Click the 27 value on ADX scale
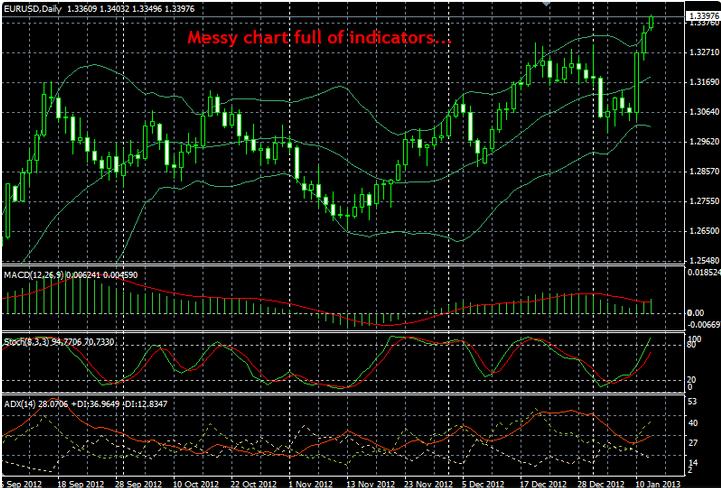The image size is (721, 488). [x=692, y=443]
